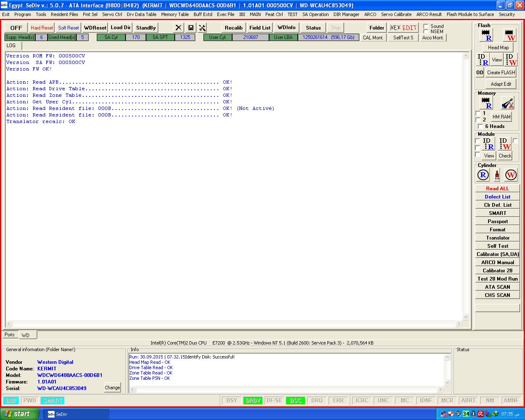This screenshot has height=420, width=525.
Task: Click the OFF power button
Action: click(x=16, y=28)
